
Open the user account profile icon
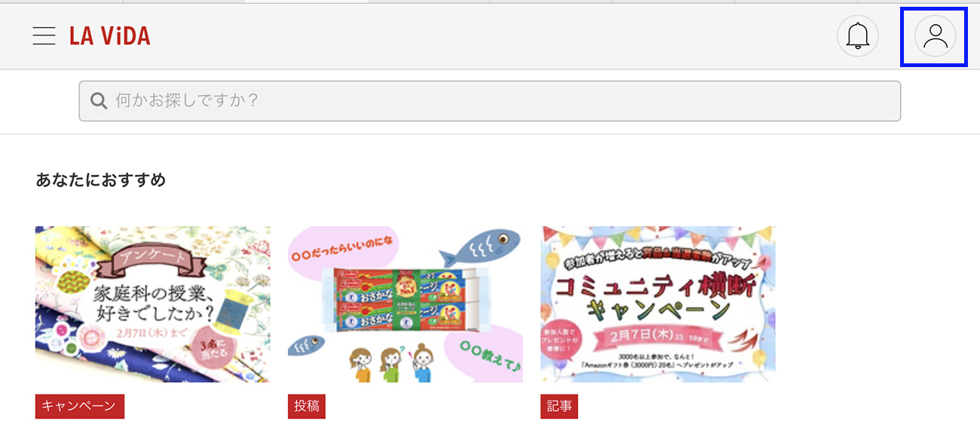(935, 35)
